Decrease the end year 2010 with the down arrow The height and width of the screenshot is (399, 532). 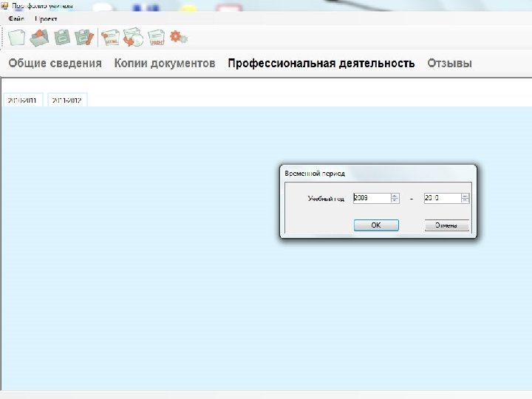465,200
